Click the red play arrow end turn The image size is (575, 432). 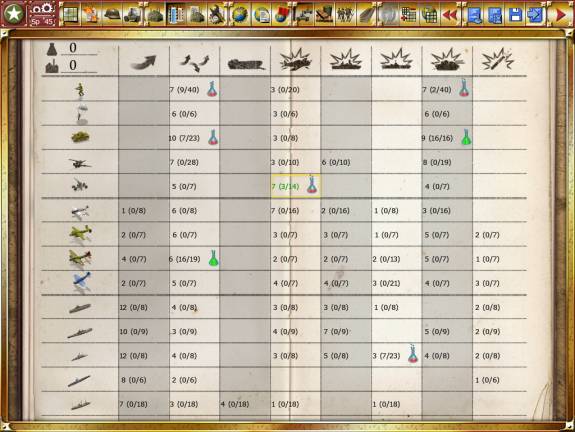(x=560, y=15)
